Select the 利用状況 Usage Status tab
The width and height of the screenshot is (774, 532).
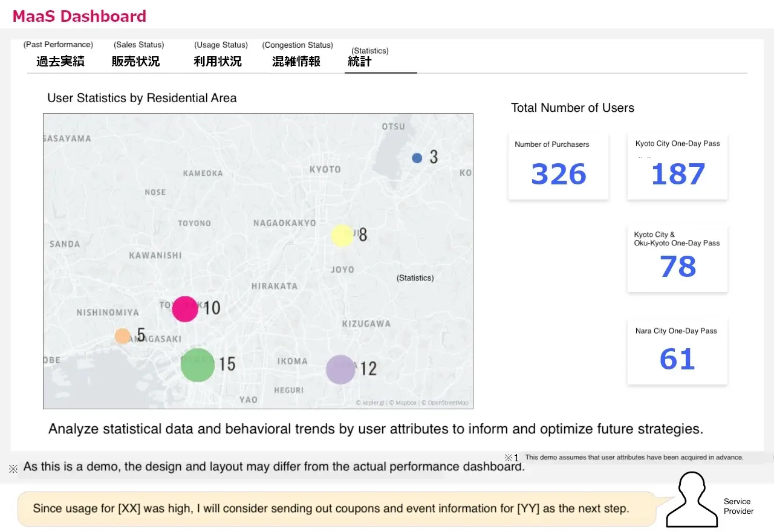218,61
